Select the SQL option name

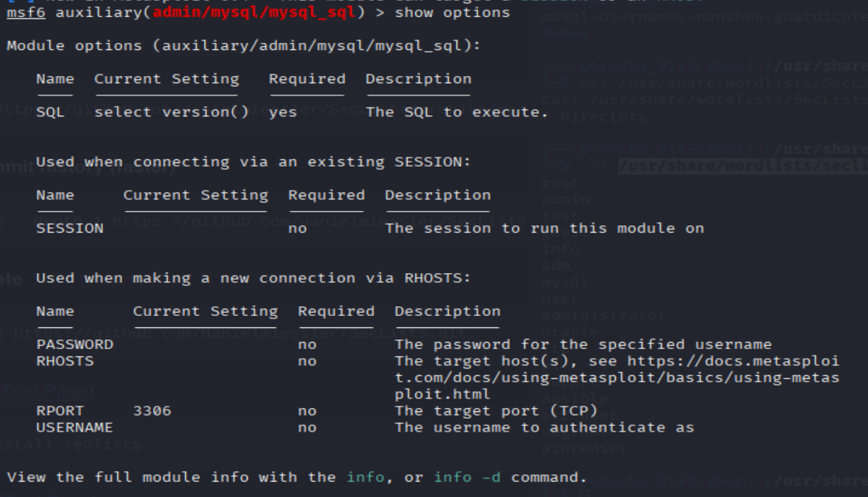click(50, 112)
